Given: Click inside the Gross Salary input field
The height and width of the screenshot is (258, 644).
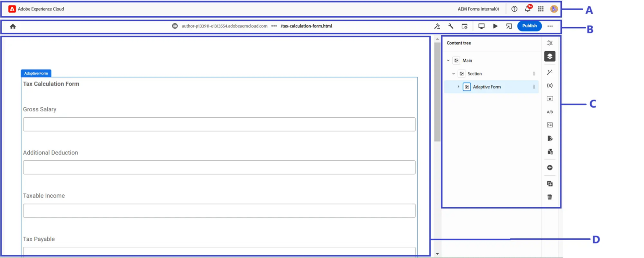Looking at the screenshot, I should [219, 124].
